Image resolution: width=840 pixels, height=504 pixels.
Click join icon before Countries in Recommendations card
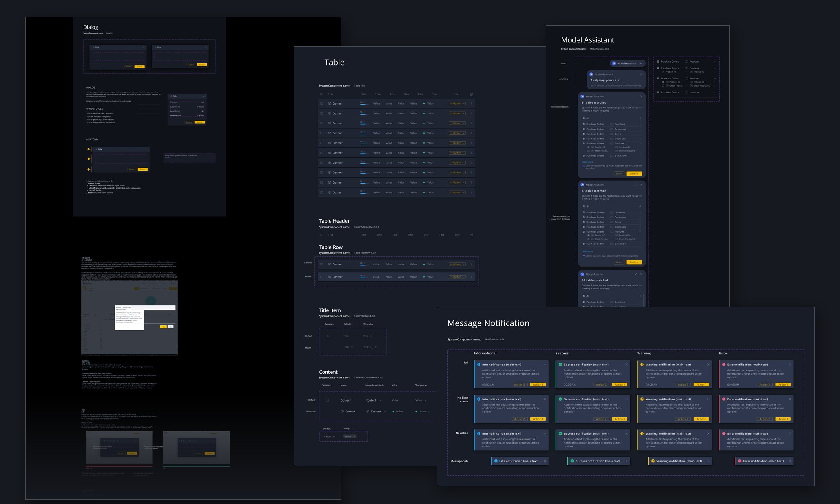[612, 124]
